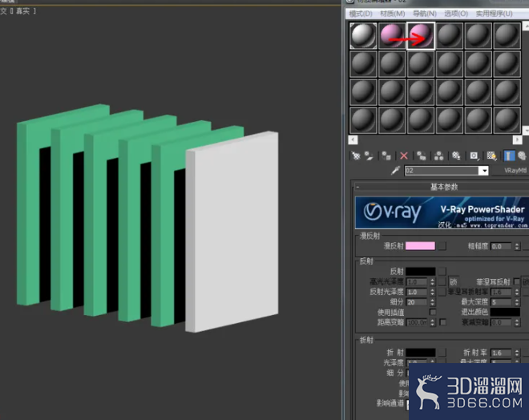Click the 最大深度 field showing 5
Image resolution: width=529 pixels, height=420 pixels.
click(x=501, y=302)
